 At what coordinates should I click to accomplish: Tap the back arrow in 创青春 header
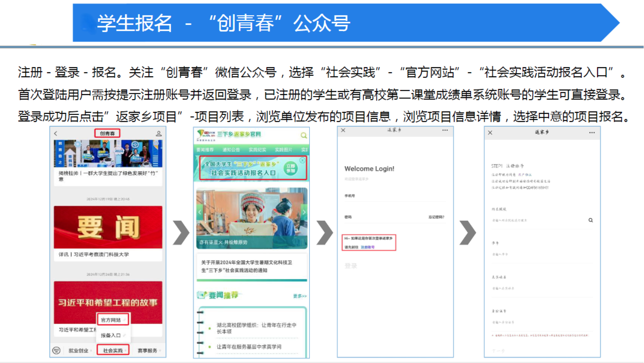click(56, 133)
